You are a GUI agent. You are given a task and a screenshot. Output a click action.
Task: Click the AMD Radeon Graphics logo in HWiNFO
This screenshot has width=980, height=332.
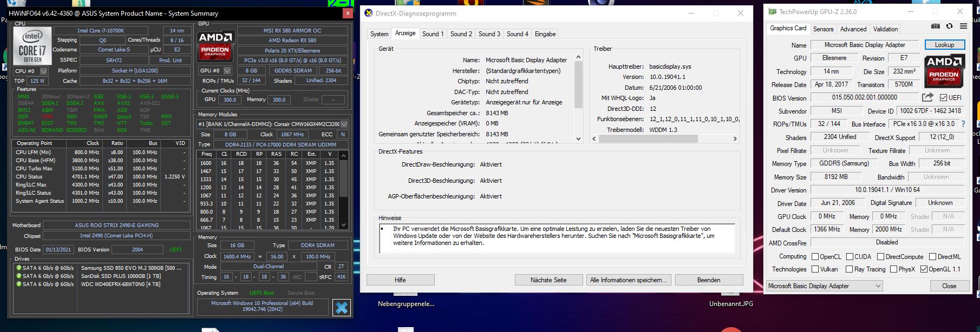pos(215,46)
